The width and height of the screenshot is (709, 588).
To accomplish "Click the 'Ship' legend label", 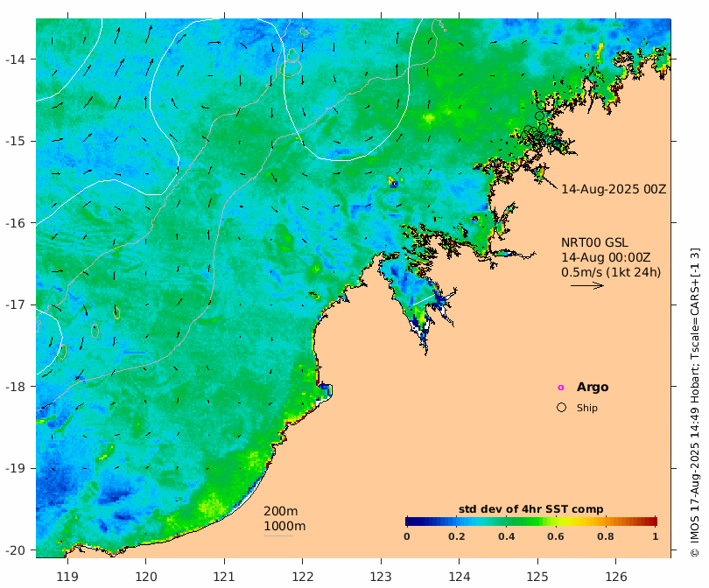I will 587,408.
